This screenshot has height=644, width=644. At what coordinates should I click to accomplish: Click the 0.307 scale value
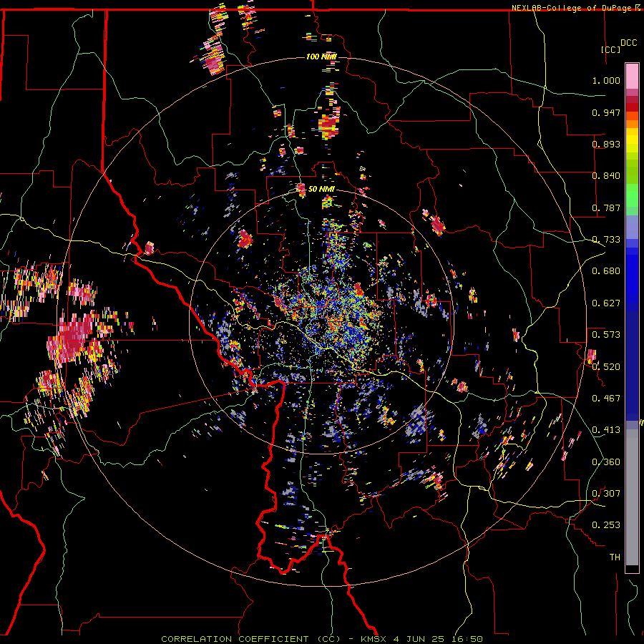click(x=606, y=494)
